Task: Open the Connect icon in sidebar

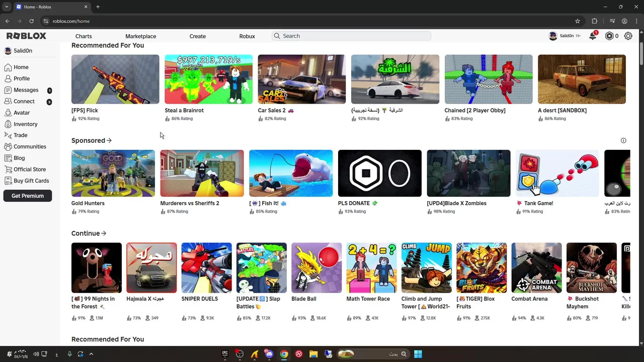Action: point(8,101)
